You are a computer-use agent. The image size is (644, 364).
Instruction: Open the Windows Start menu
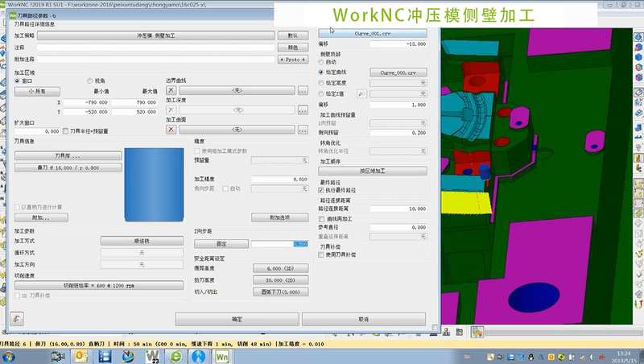point(8,356)
